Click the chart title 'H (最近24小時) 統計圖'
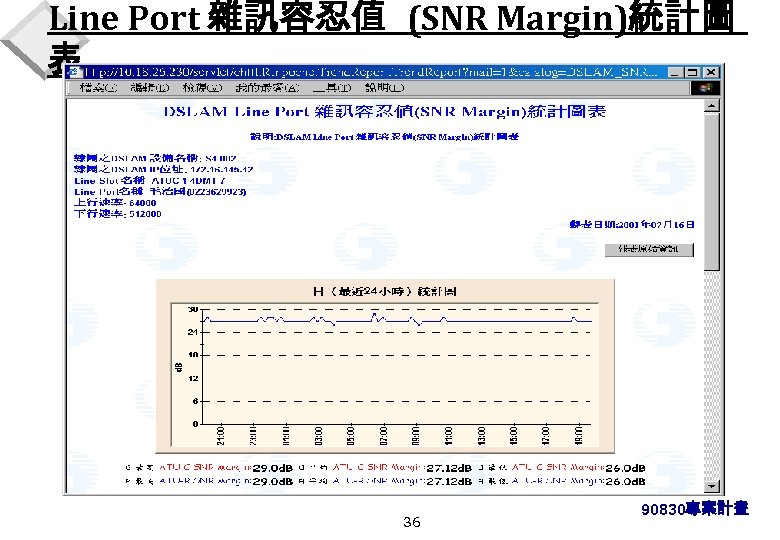This screenshot has width=780, height=540. click(x=385, y=291)
